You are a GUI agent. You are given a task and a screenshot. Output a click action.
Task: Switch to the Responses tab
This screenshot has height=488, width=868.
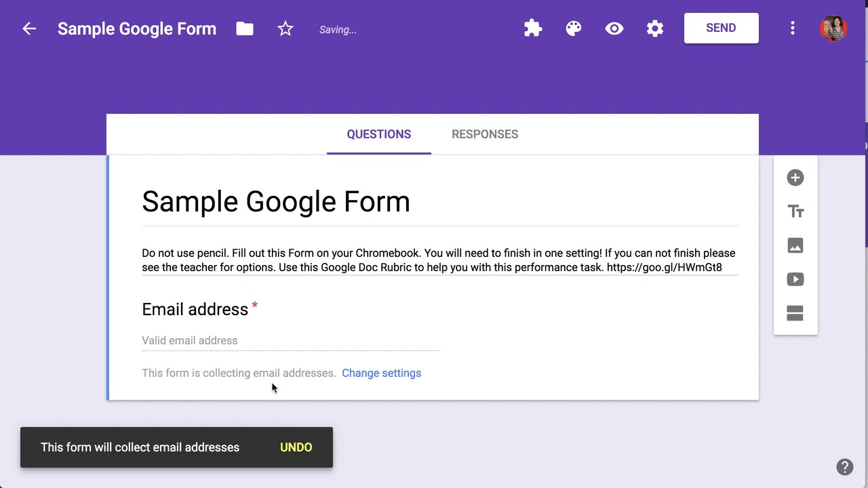[485, 134]
